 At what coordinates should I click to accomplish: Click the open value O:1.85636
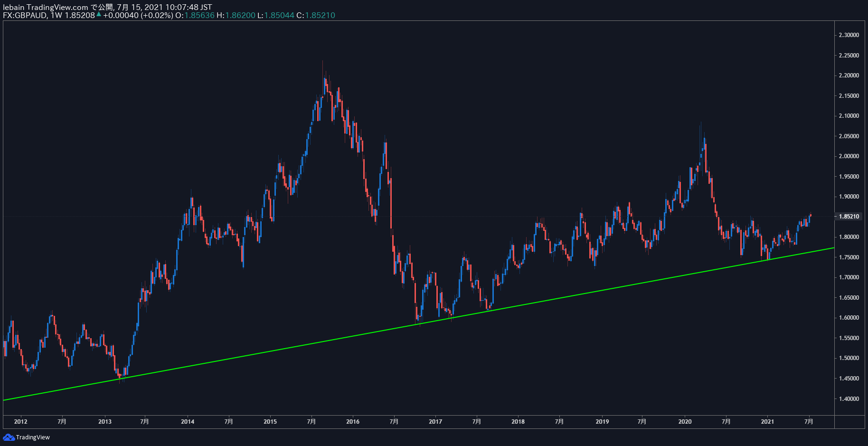(195, 15)
